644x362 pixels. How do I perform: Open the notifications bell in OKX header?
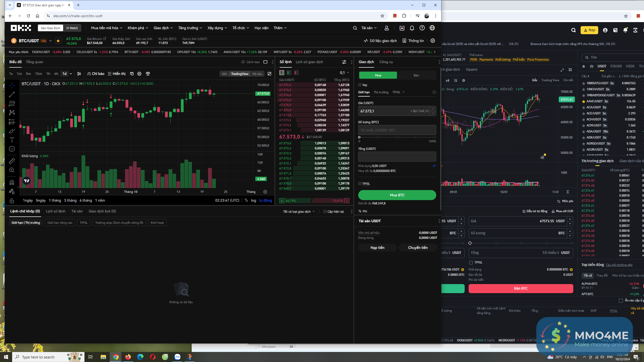click(x=412, y=28)
